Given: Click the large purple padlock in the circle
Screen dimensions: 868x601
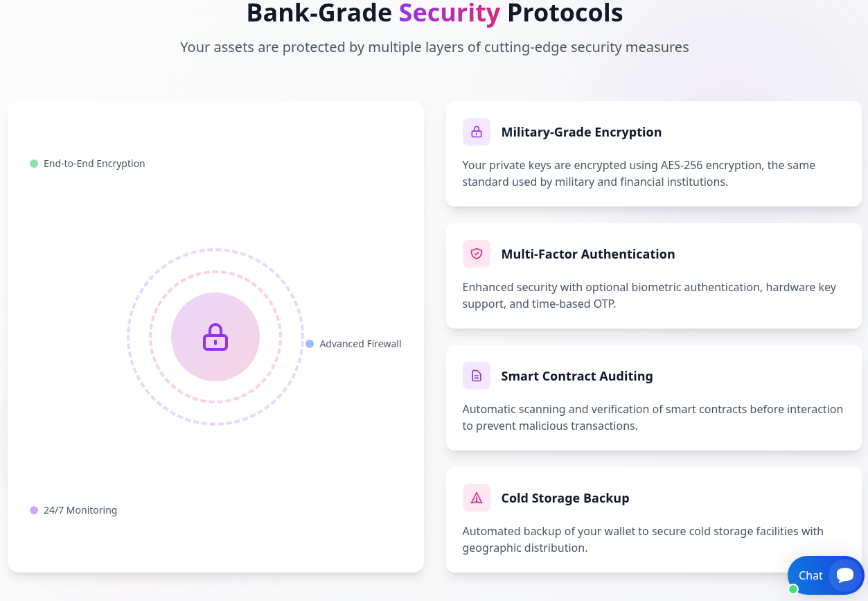Looking at the screenshot, I should coord(215,337).
